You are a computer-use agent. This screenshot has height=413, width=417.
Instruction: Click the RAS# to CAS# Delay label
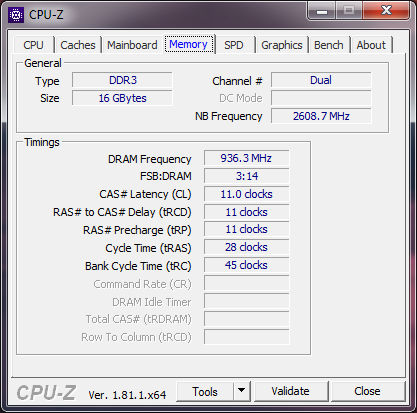click(122, 212)
